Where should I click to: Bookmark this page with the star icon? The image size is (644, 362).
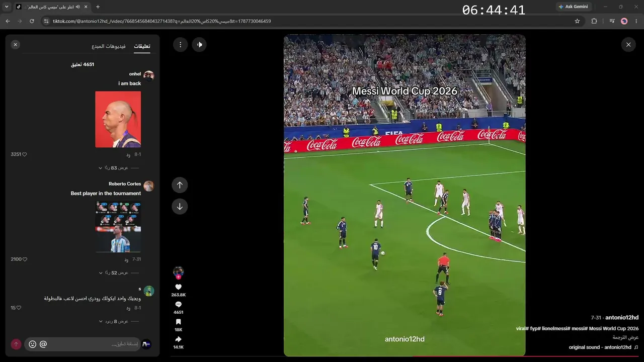(x=577, y=21)
